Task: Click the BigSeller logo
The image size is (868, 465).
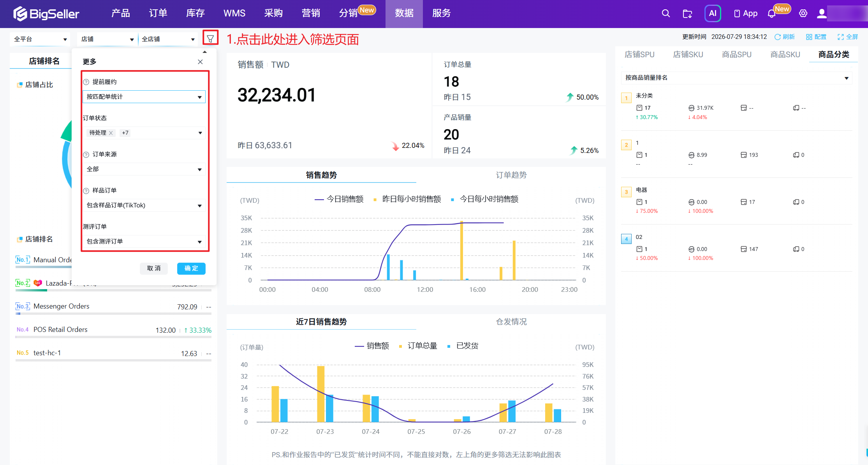Action: pos(46,14)
